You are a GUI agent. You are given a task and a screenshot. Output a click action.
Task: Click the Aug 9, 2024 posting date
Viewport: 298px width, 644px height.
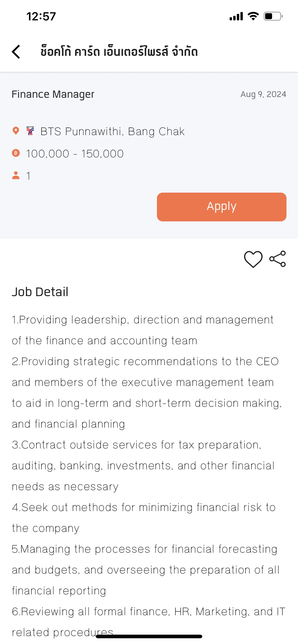(263, 94)
